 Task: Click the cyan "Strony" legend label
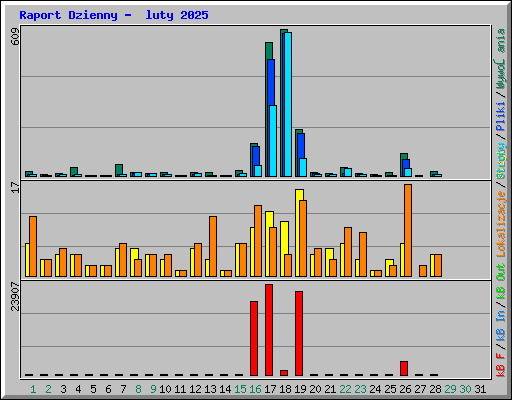click(x=501, y=161)
